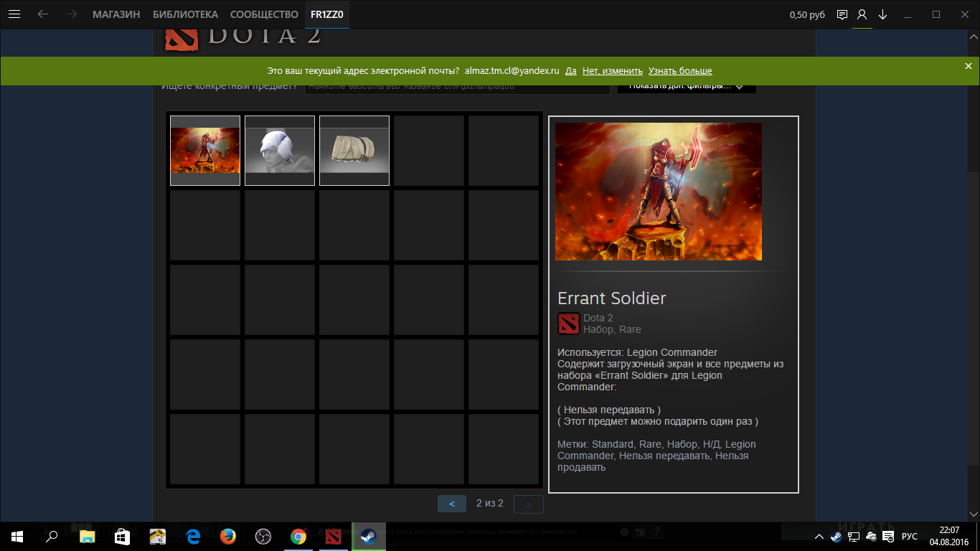Click Используется: Legion Commander text

point(637,352)
